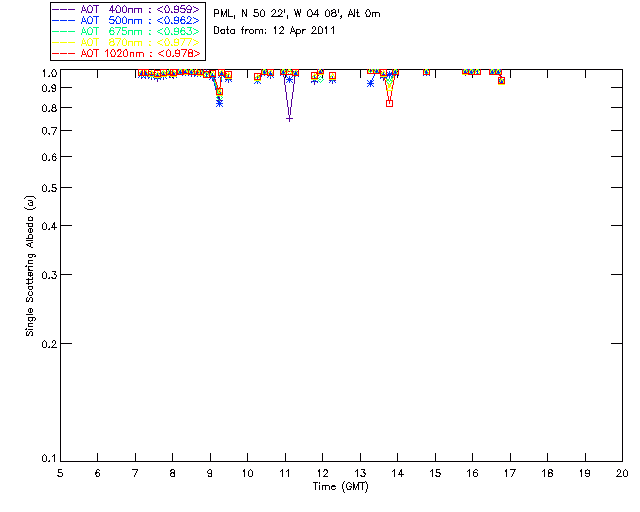Select the red dashed line sample in legend
Image resolution: width=640 pixels, height=512 pixels.
point(64,53)
